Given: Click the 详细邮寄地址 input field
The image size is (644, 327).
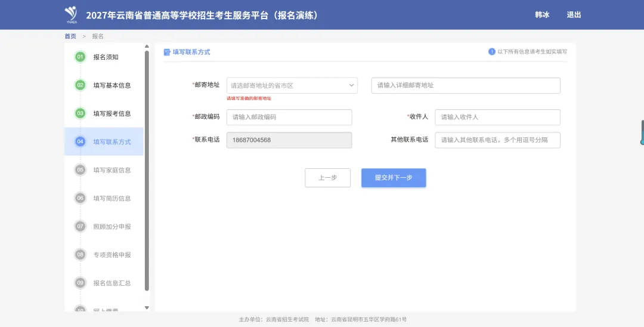Looking at the screenshot, I should 466,85.
